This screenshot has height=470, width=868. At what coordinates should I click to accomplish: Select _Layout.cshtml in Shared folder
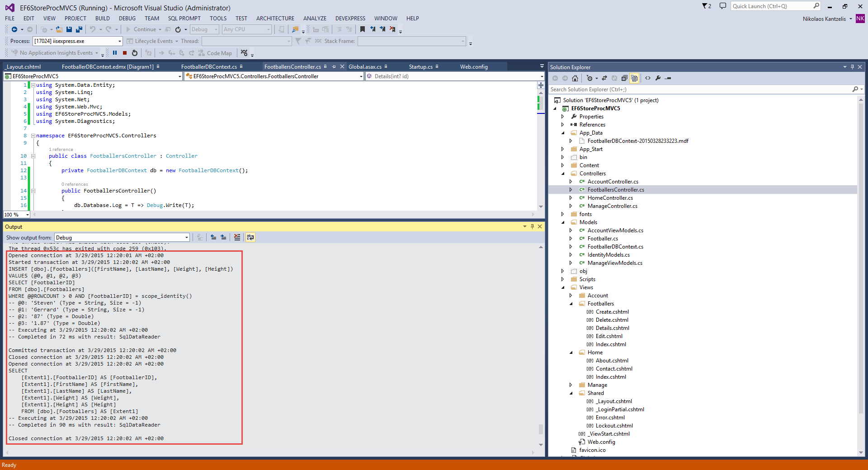click(x=613, y=401)
